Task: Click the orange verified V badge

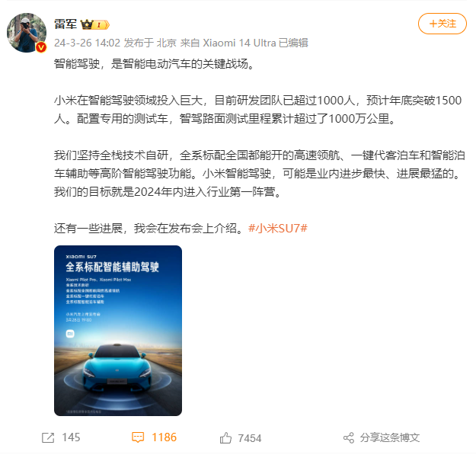Action: [41, 48]
